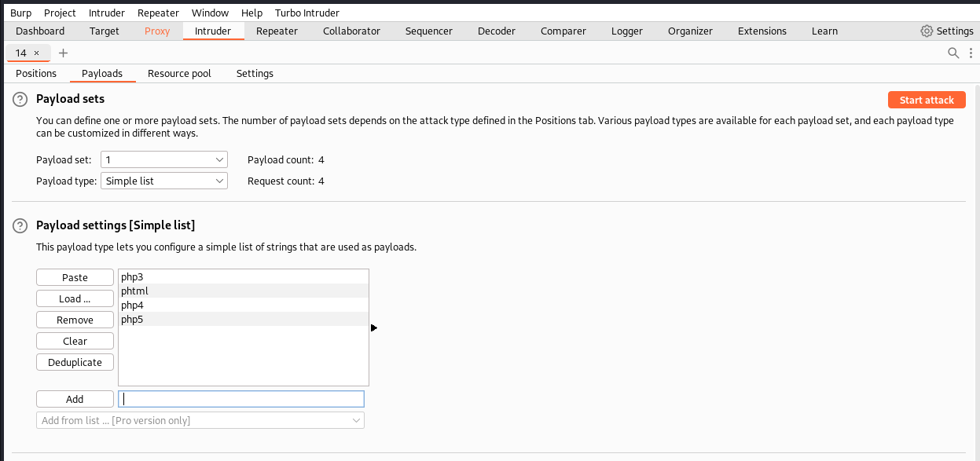Open the Turbo Intruder menu
This screenshot has height=461, width=980.
[x=307, y=13]
